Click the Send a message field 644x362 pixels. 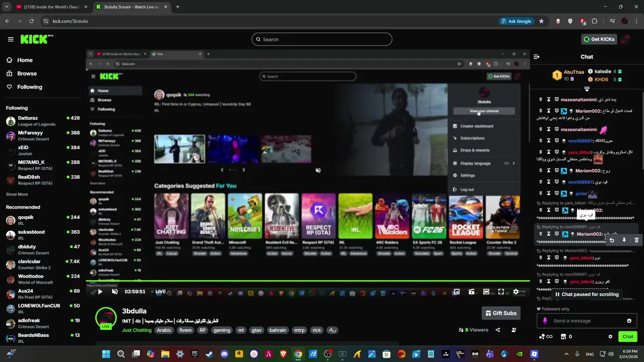587,321
